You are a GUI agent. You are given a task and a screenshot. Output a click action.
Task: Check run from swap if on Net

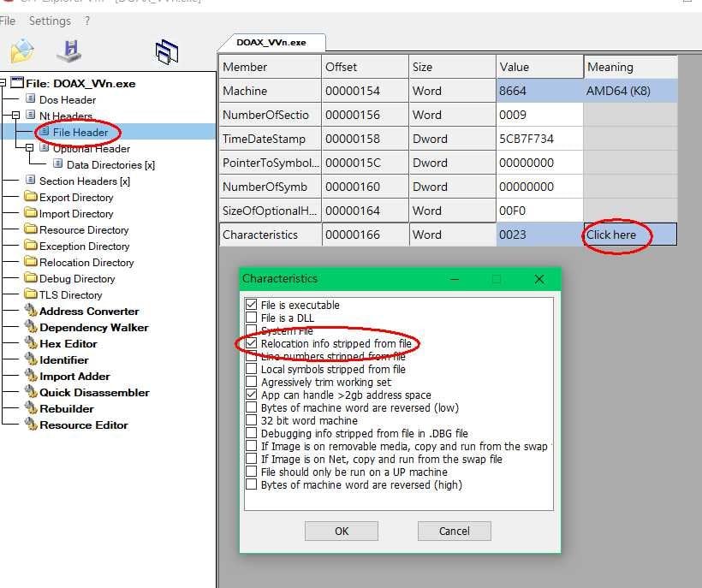click(x=251, y=459)
